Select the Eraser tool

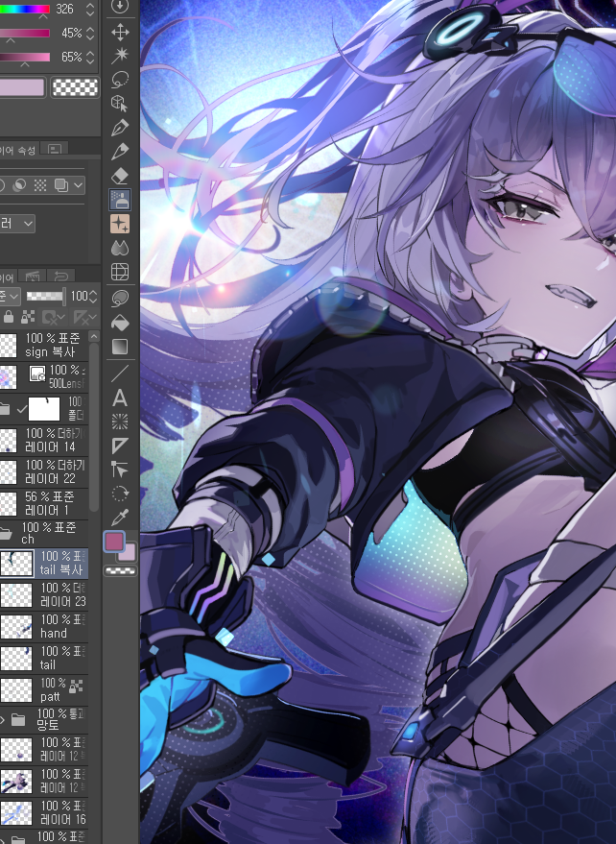point(119,176)
